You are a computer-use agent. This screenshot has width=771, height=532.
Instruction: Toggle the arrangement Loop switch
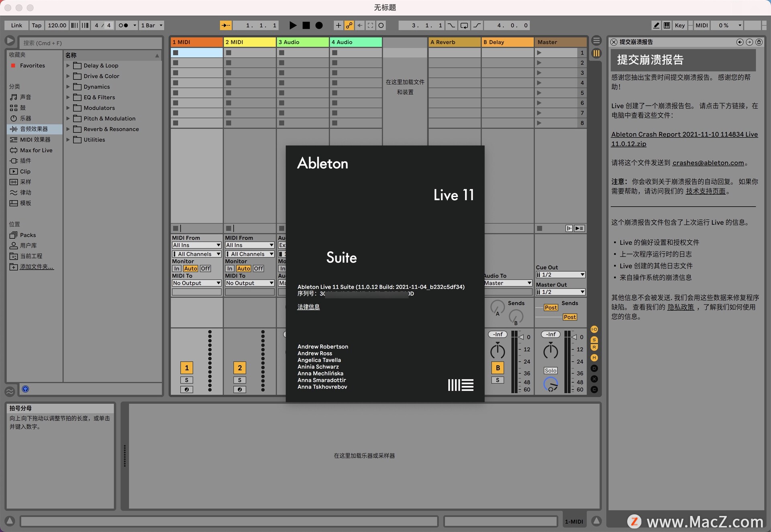[464, 25]
